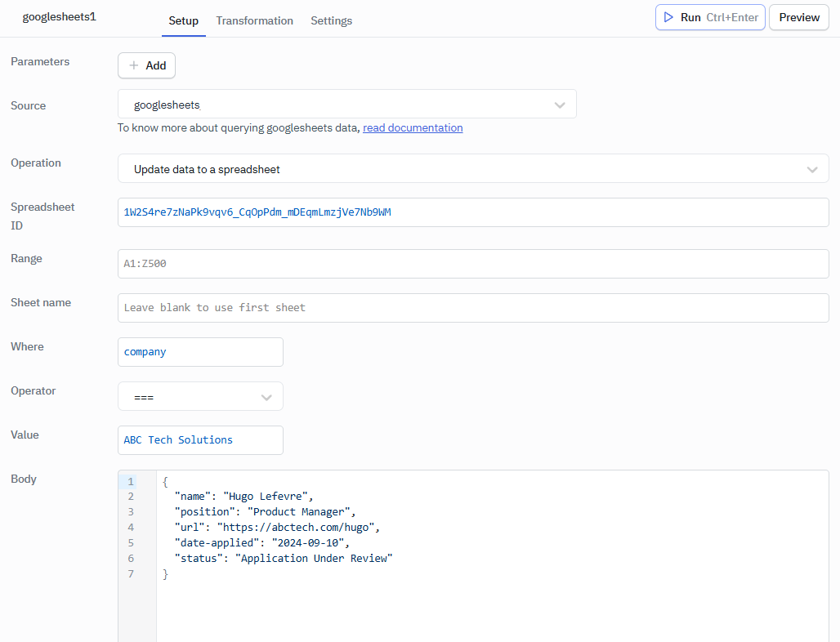Viewport: 840px width, 642px height.
Task: Click the Operator dropdown chevron
Action: tap(266, 396)
